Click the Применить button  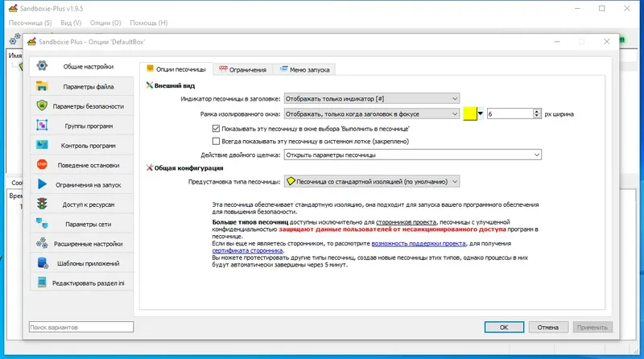[592, 327]
